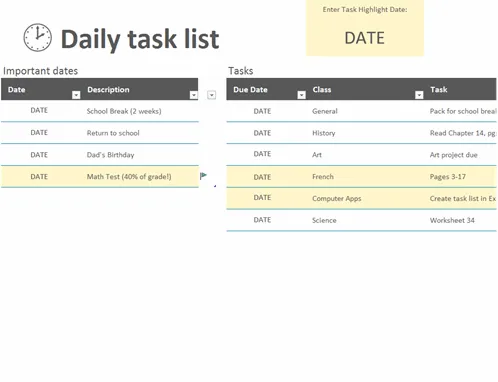Click the standalone filter arrow between the tables
Viewport: 498px width, 382px height.
tap(211, 95)
